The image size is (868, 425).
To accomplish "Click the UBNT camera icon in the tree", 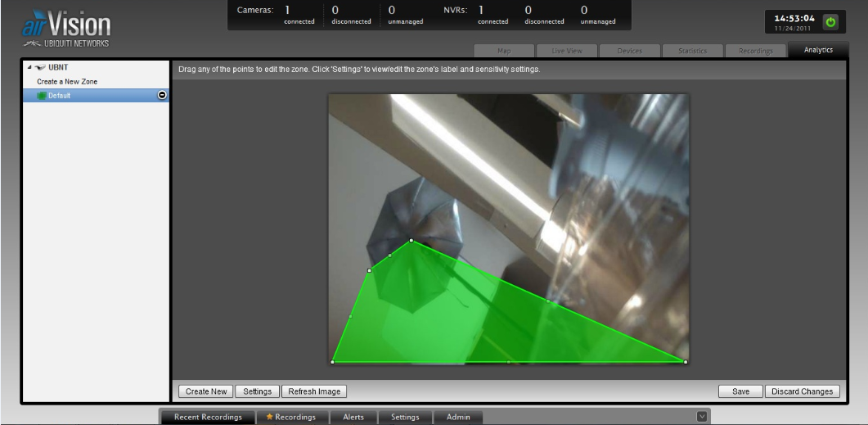I will point(42,68).
